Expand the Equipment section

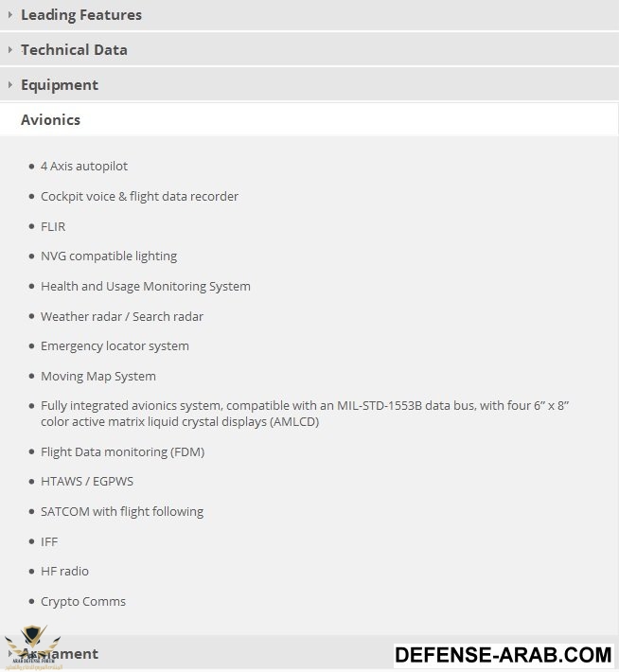click(309, 85)
